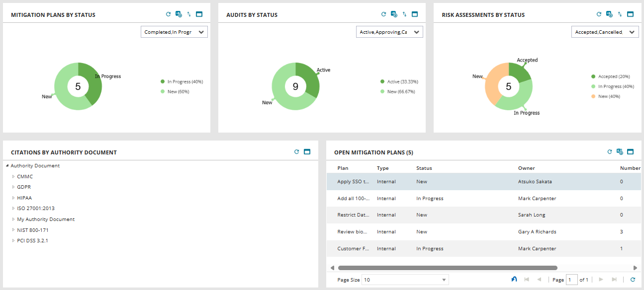The image size is (644, 290).
Task: Sort the Risk Assessments by Status chart
Action: coord(620,14)
